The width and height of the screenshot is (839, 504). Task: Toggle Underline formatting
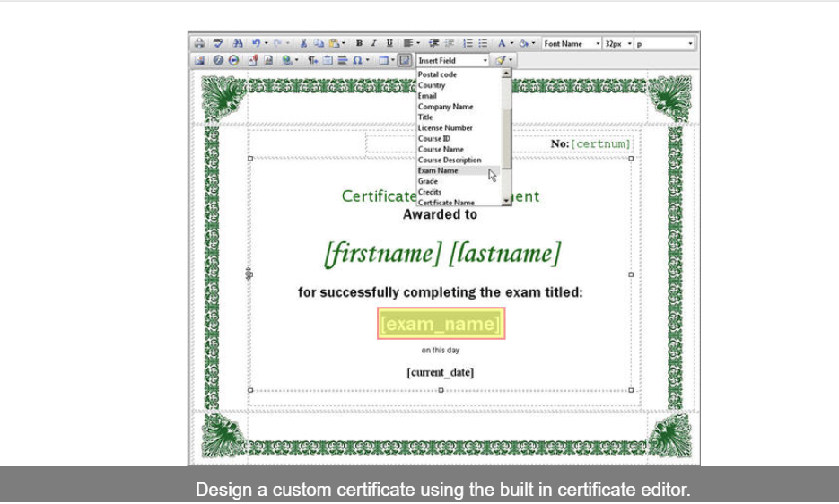(x=389, y=43)
